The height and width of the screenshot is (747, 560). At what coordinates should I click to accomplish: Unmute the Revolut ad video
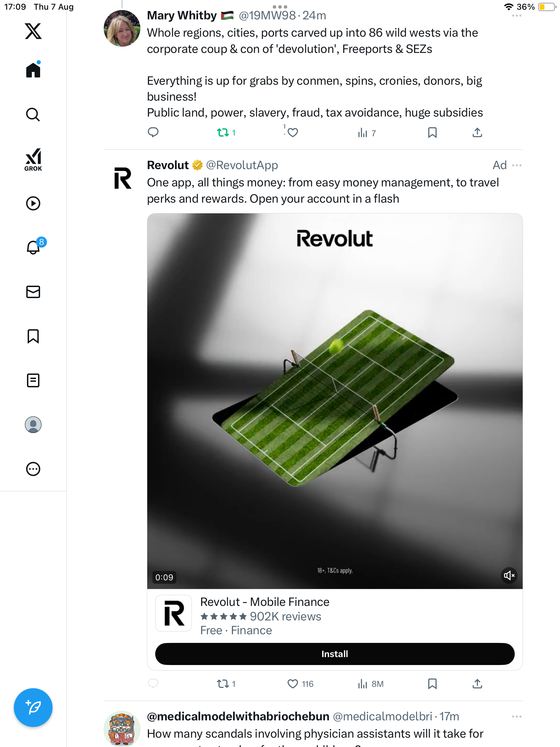tap(509, 576)
